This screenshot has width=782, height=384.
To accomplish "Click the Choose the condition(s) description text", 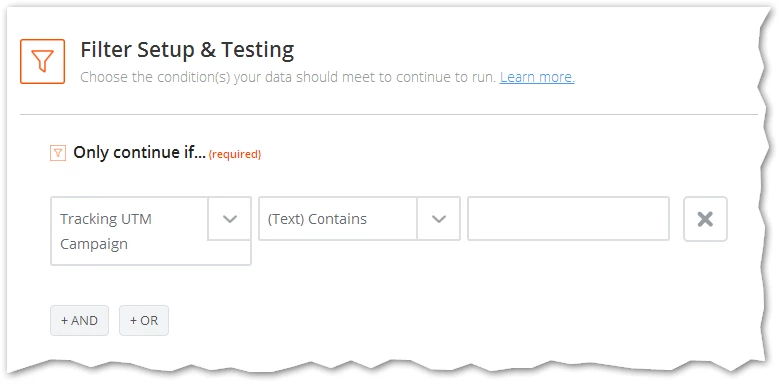I will click(x=288, y=77).
